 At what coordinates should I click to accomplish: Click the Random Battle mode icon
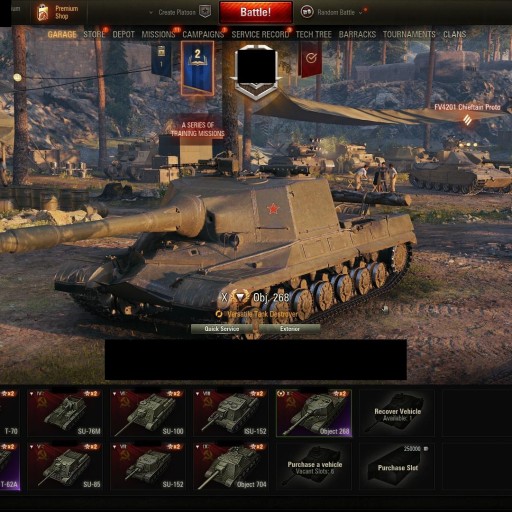[x=307, y=12]
